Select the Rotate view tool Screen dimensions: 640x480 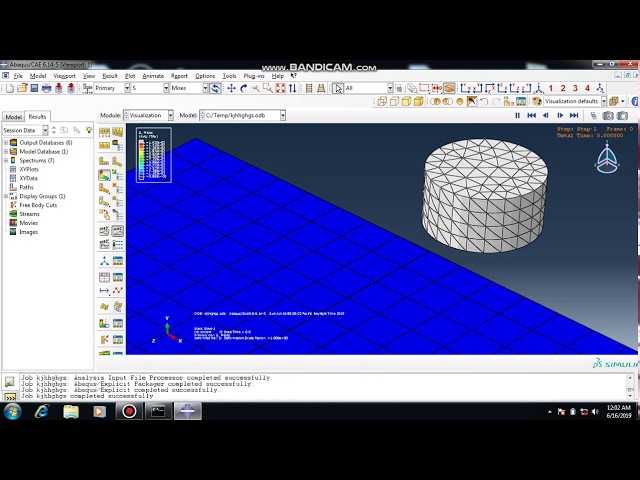tap(244, 88)
